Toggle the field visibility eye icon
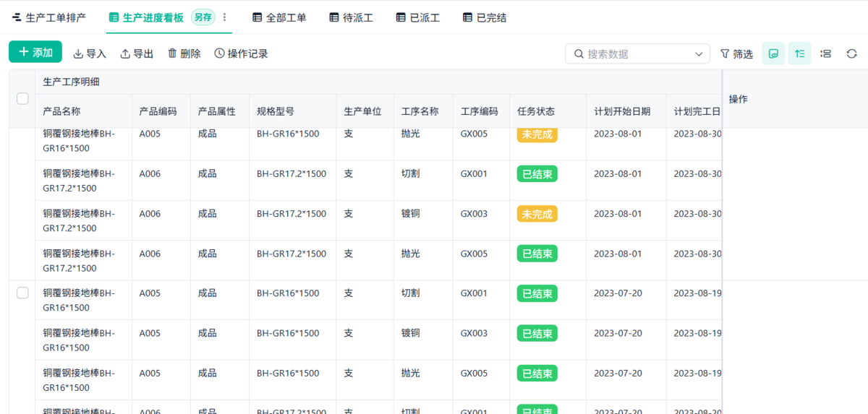 pyautogui.click(x=773, y=53)
